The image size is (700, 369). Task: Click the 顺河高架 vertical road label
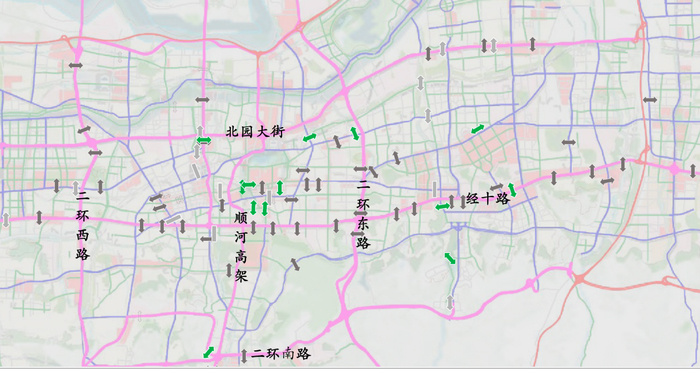tap(241, 247)
